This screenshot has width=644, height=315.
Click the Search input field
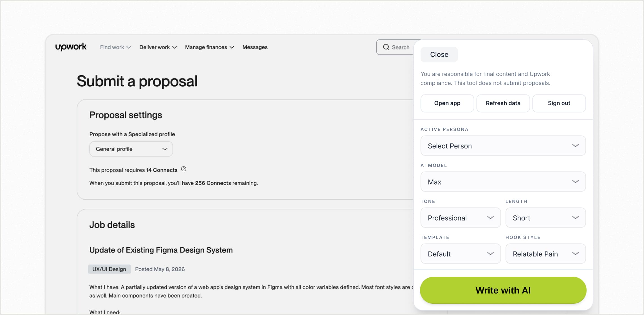pyautogui.click(x=395, y=47)
